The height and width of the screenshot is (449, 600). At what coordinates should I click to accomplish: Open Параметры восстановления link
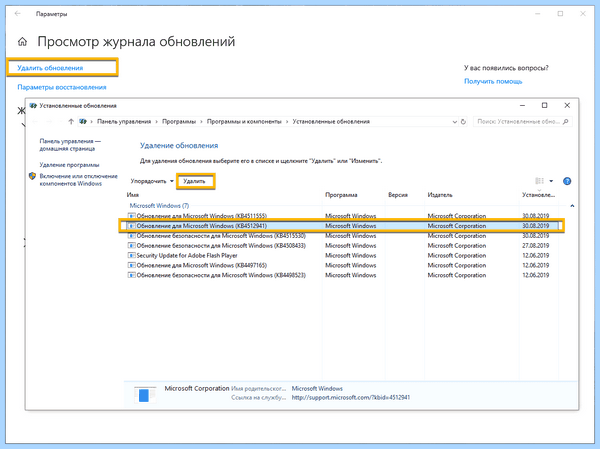coord(62,87)
